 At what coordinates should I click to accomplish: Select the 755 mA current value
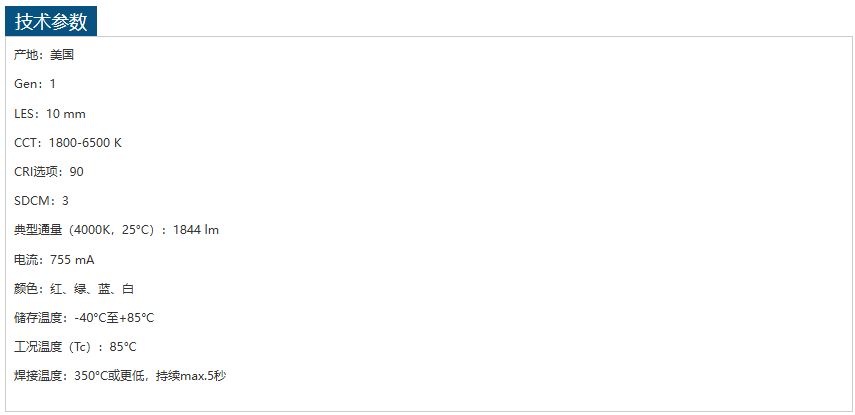73,260
